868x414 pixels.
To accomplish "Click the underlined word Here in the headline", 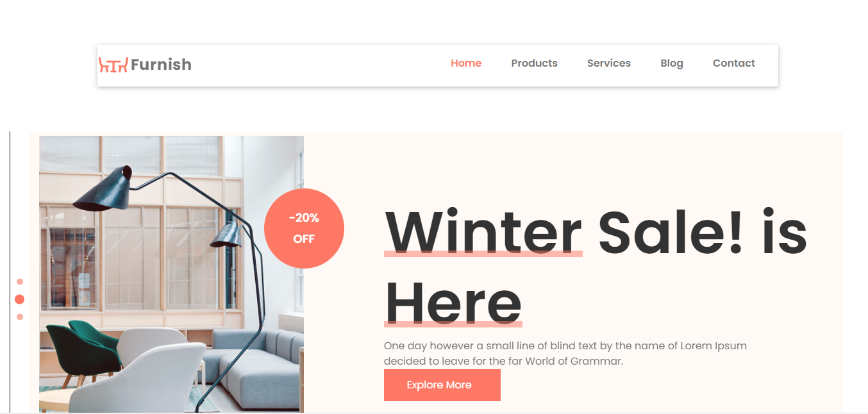I will pyautogui.click(x=453, y=303).
